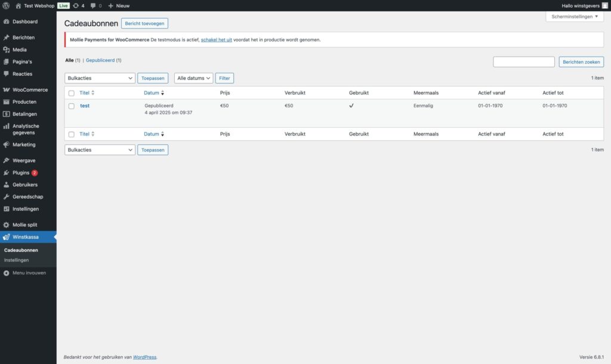Viewport: 611px width, 364px height.
Task: Sort by Datum in table header
Action: pyautogui.click(x=154, y=92)
